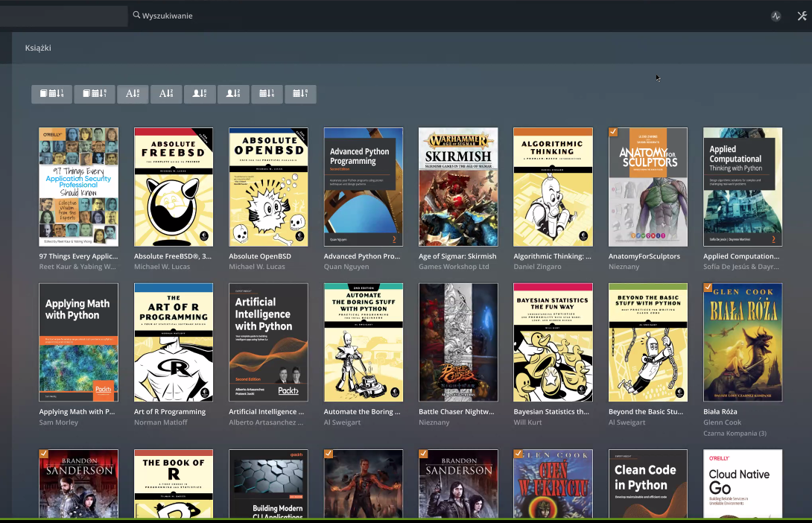The width and height of the screenshot is (812, 523).
Task: Click the 'Art of R Programming' title link
Action: pyautogui.click(x=170, y=412)
